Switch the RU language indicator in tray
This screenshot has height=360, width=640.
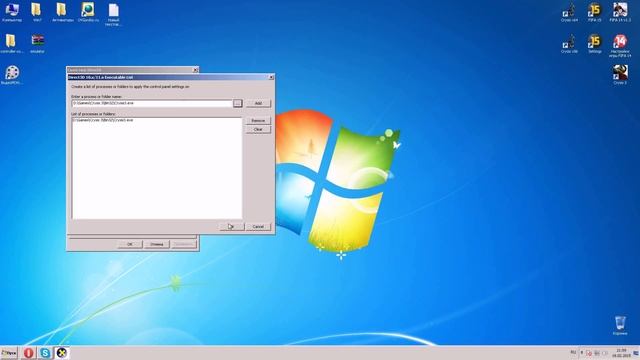coord(573,352)
